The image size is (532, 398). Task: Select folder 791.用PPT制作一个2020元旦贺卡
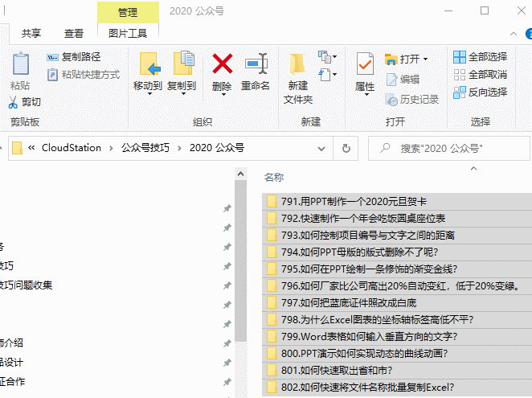pos(397,201)
